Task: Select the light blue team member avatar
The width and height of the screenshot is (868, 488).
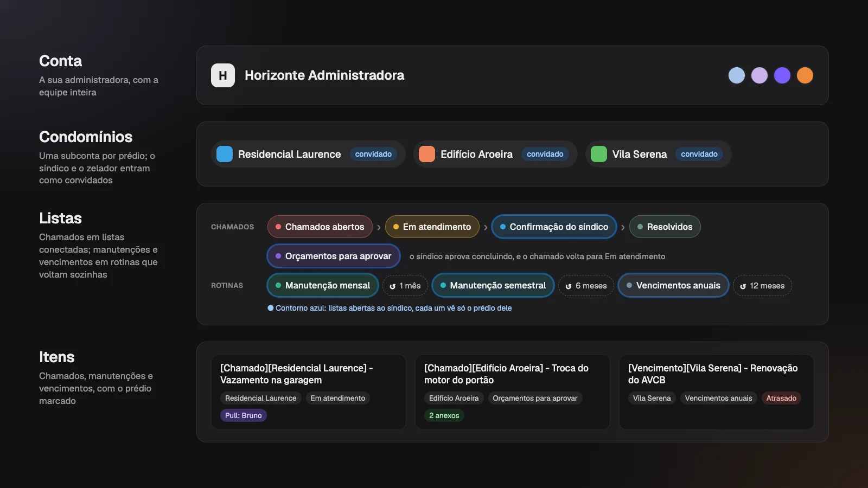Action: pos(737,75)
